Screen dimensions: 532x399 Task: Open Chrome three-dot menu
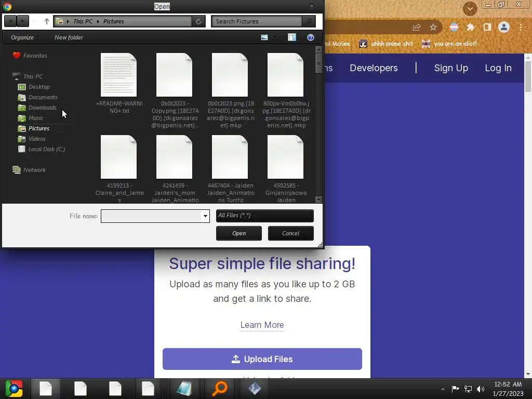pos(521,27)
